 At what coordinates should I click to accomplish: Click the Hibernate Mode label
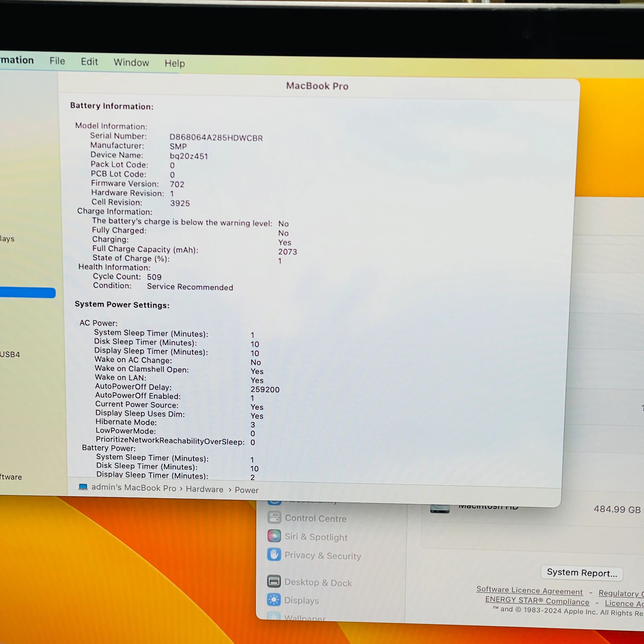click(126, 422)
